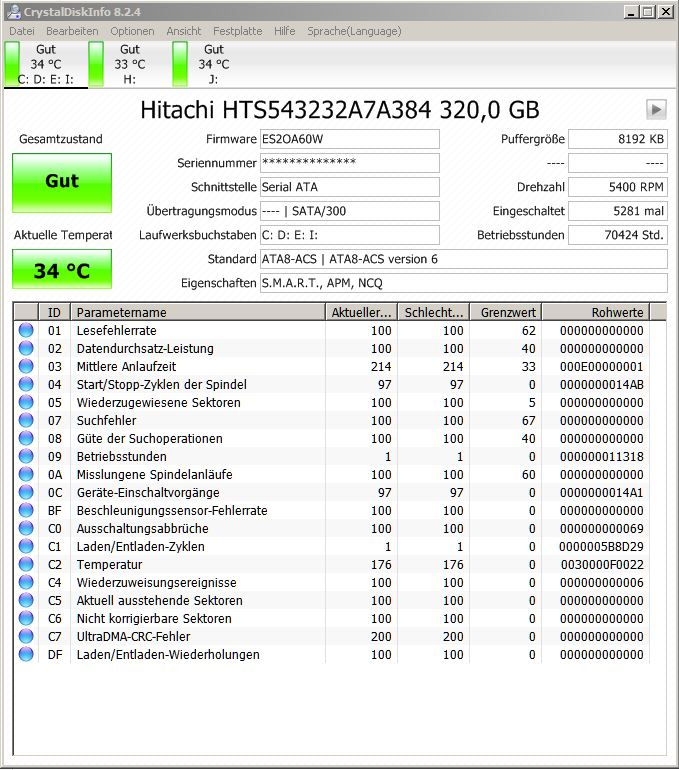The height and width of the screenshot is (770, 679).
Task: Click the Eigenschaften field S.M.A.R.T., APM, NCQ
Action: click(x=463, y=283)
